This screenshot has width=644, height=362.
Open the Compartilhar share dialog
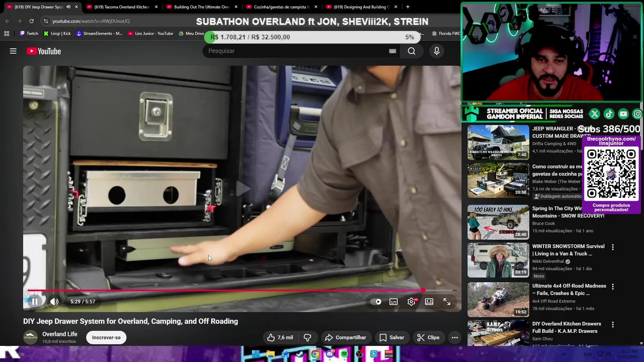(345, 337)
